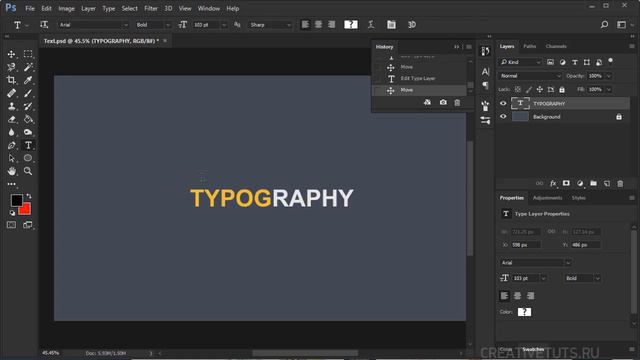This screenshot has height=360, width=640.
Task: Toggle type layer filter in Layers
Action: pos(575,62)
